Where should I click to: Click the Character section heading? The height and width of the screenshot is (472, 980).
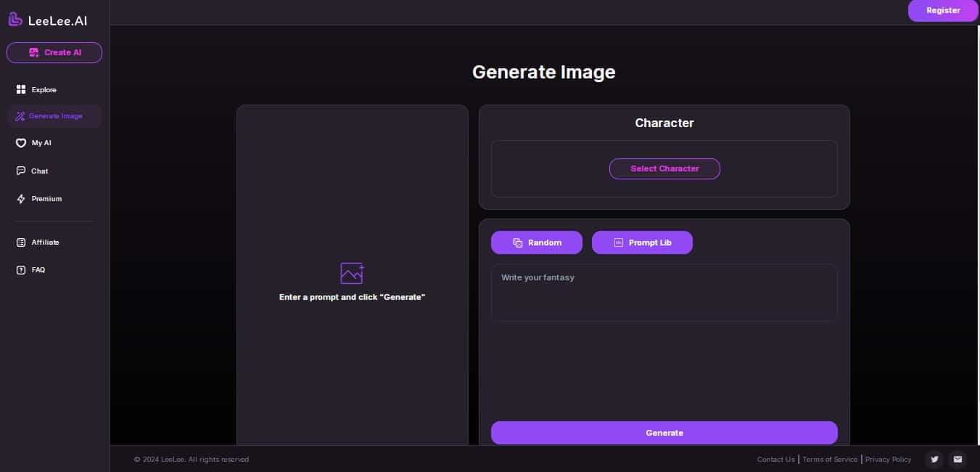[664, 123]
